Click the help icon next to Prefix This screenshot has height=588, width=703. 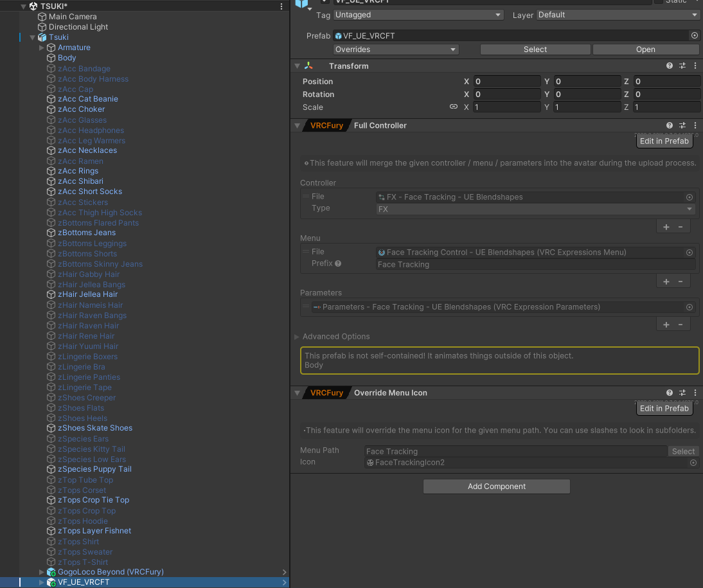click(338, 263)
